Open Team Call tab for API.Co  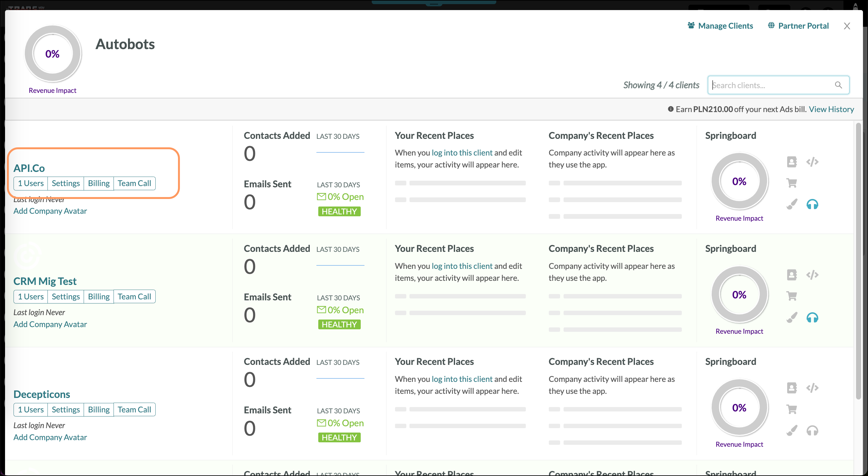135,183
